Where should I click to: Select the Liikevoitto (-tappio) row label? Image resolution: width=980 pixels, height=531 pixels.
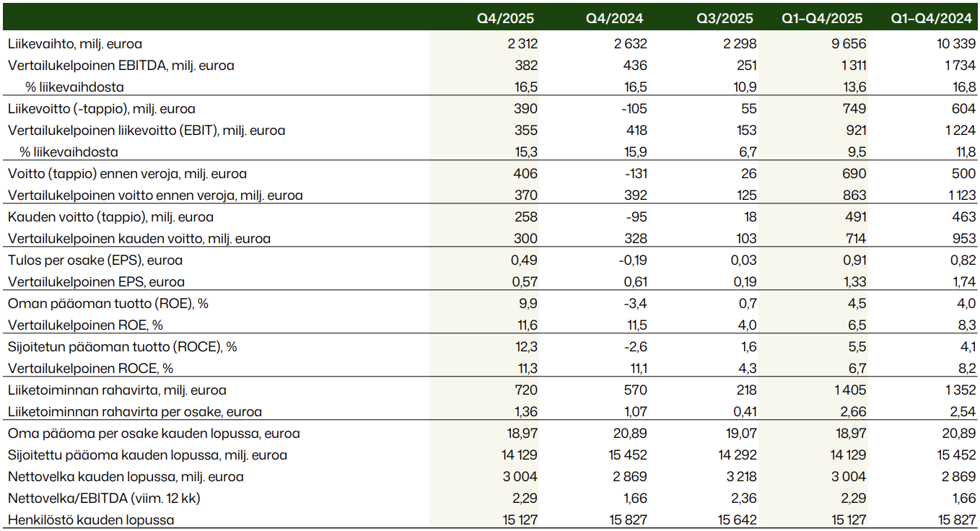102,109
